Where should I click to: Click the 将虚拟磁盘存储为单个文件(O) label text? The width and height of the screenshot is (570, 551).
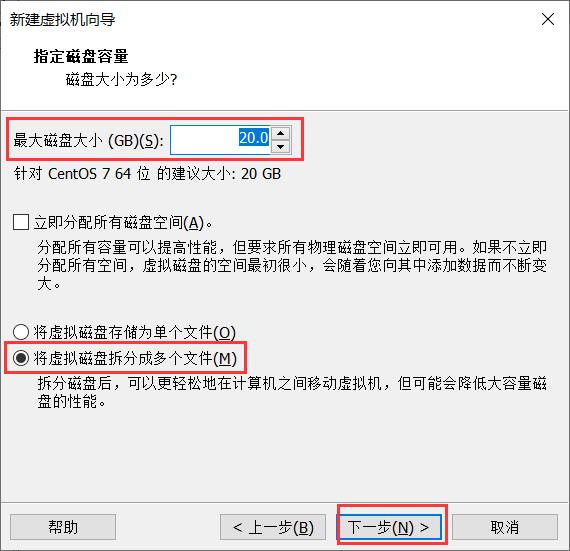coord(135,332)
